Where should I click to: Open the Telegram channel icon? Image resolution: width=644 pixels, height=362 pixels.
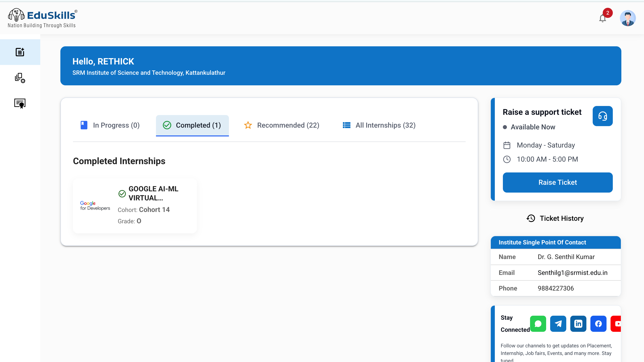click(x=558, y=324)
